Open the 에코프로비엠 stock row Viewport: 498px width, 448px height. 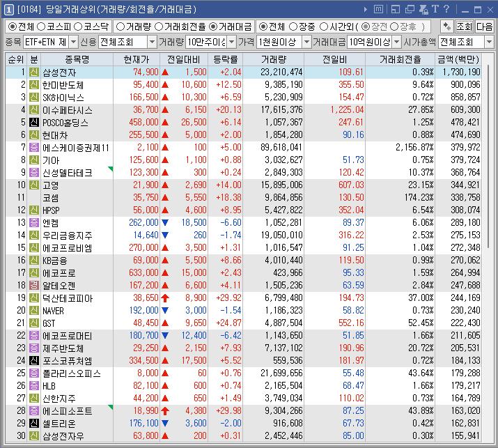(x=243, y=248)
